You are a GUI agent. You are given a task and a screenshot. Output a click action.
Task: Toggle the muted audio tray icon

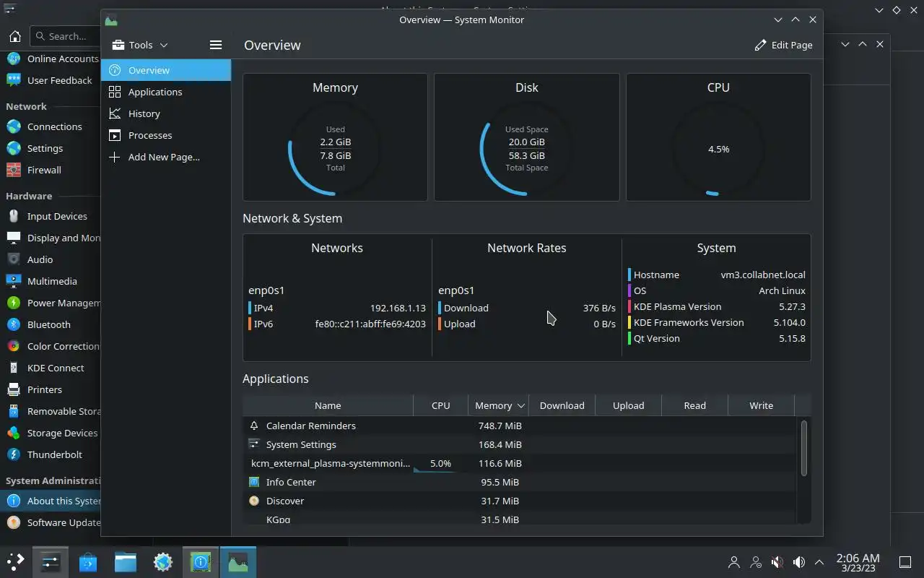point(777,561)
